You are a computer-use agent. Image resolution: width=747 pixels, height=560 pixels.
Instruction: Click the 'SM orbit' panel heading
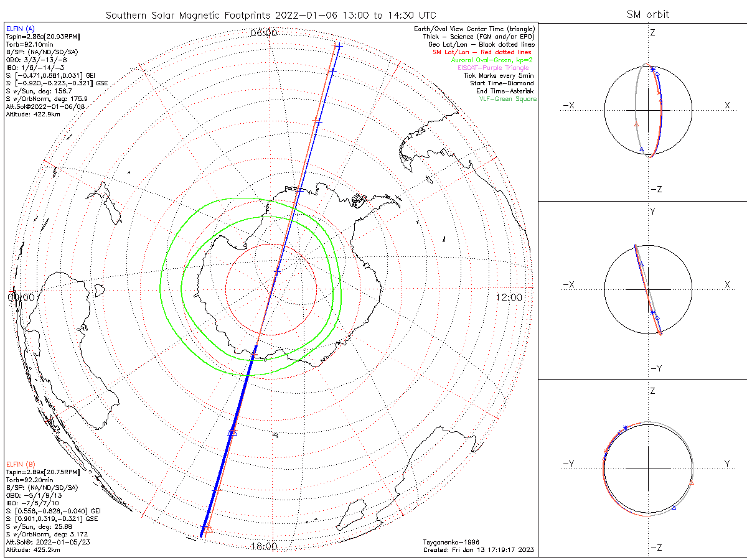[x=647, y=14]
